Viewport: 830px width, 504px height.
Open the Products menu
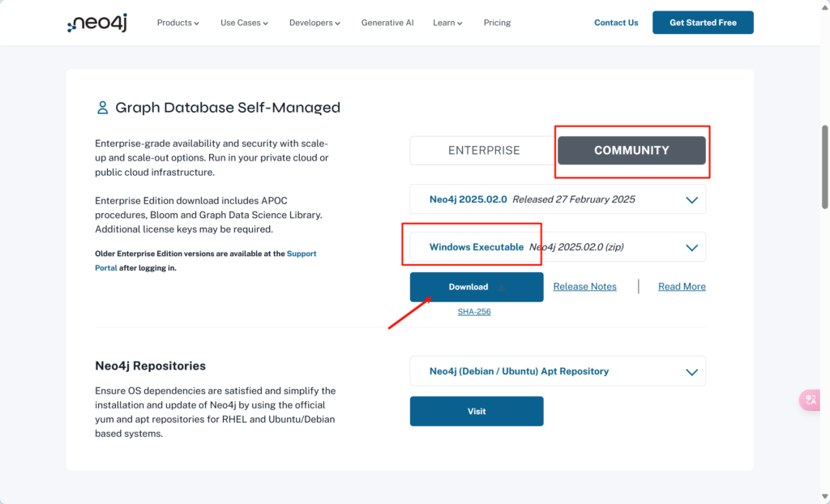click(x=178, y=23)
